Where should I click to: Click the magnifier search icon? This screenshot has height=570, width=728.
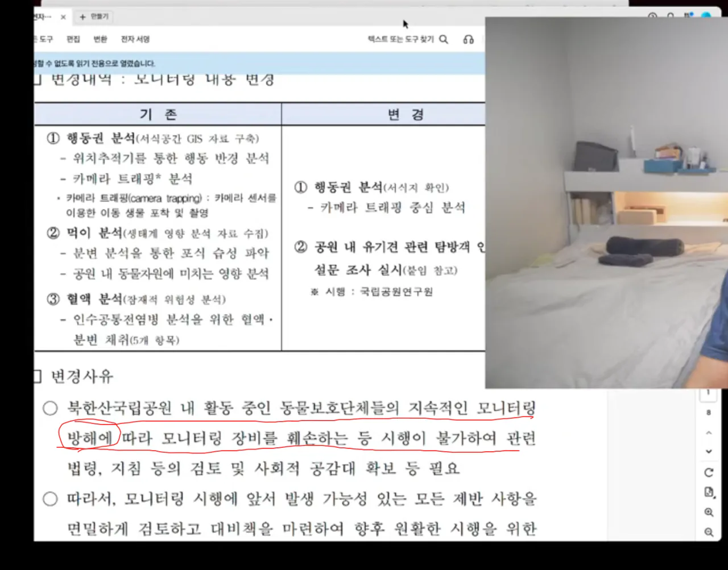click(444, 39)
